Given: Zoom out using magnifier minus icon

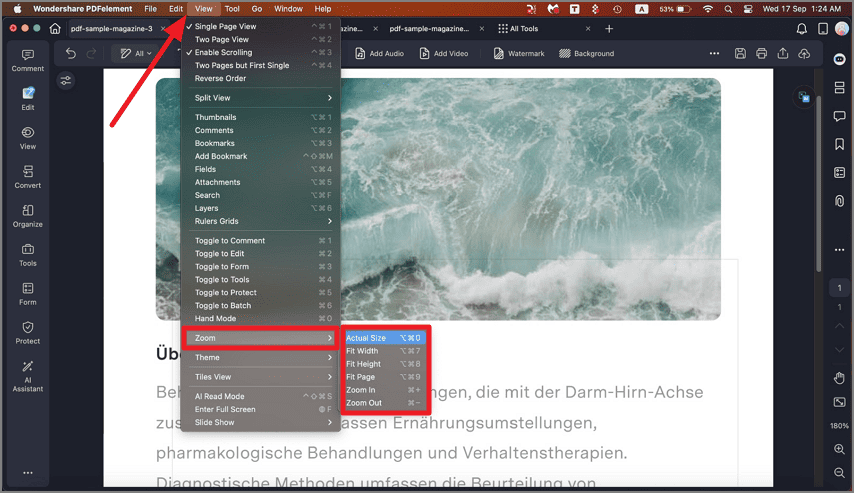Looking at the screenshot, I should 839,473.
